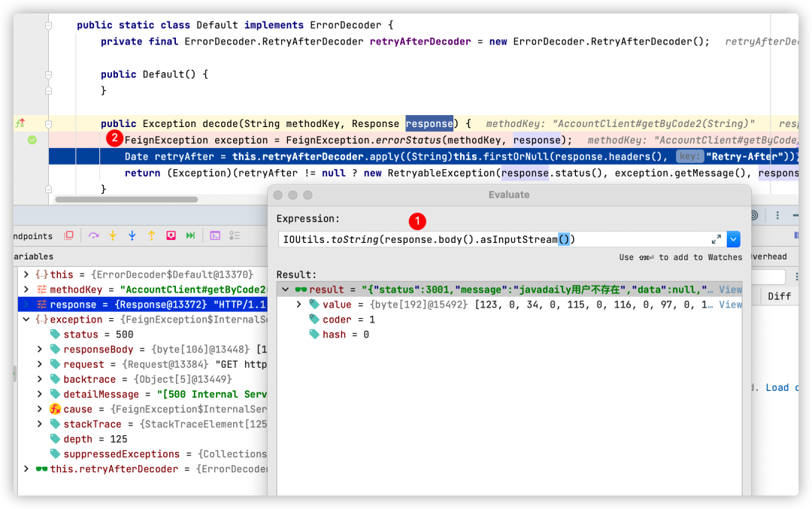The image size is (812, 509).
Task: Click the debug panel more options icon
Action: click(x=777, y=216)
